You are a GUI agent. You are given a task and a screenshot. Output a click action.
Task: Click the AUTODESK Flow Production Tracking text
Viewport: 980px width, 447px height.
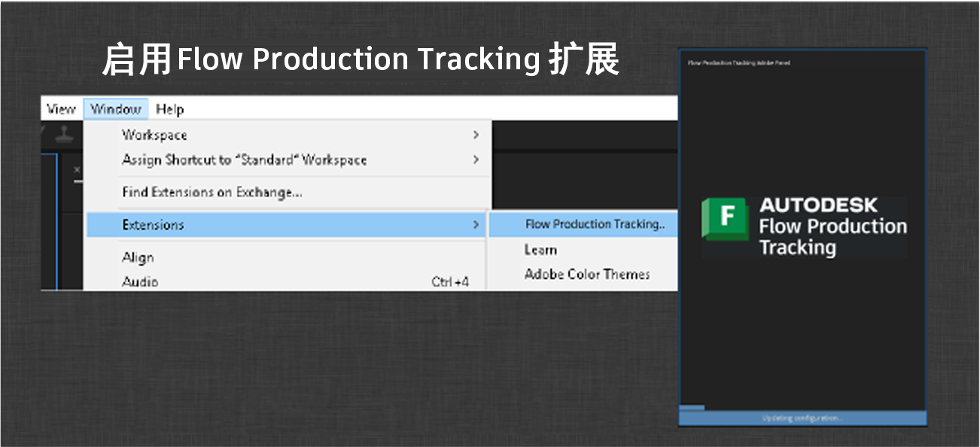(x=832, y=227)
